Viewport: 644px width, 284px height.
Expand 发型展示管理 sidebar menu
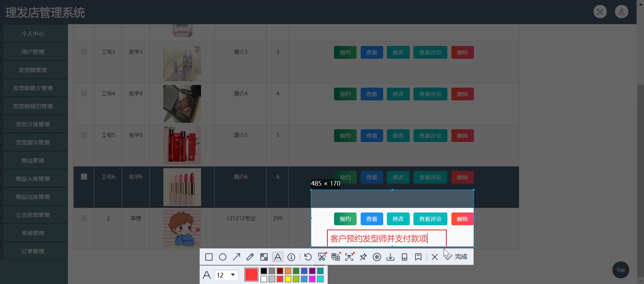coord(35,142)
